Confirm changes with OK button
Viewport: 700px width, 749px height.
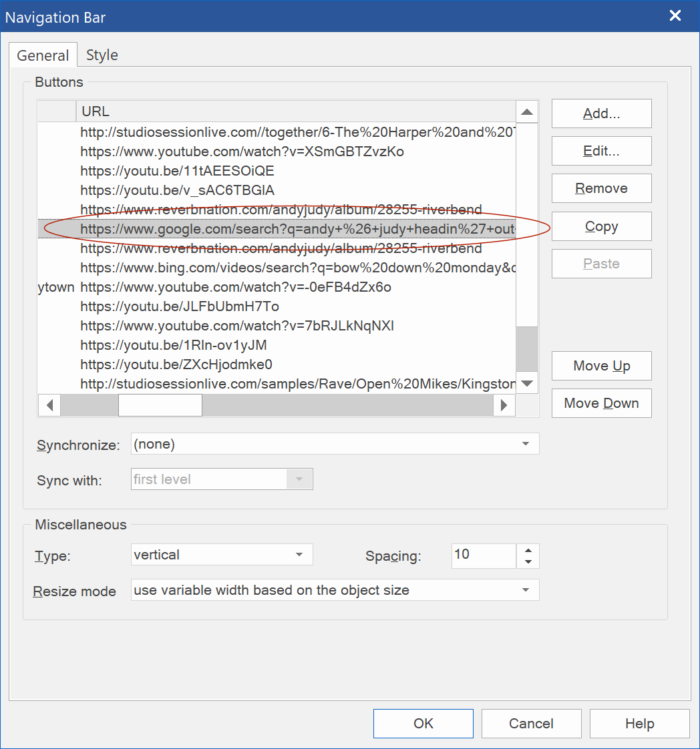coord(423,724)
